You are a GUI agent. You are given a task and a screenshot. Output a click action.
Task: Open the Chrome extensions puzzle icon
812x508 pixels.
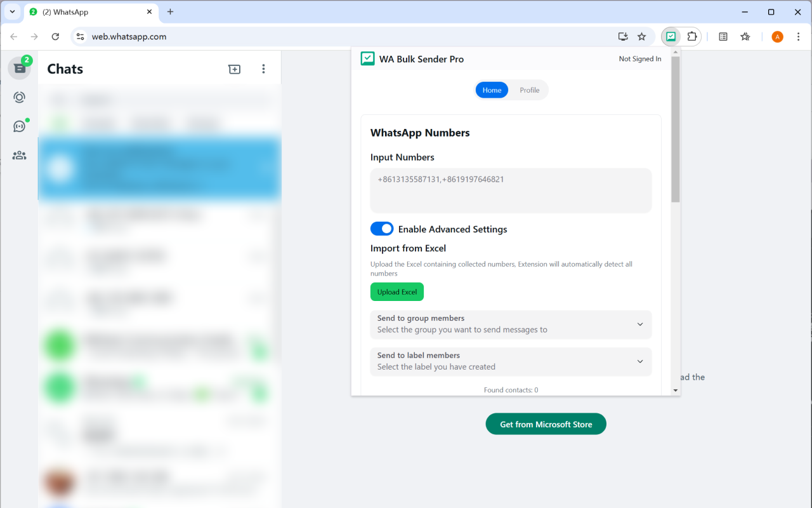point(692,37)
